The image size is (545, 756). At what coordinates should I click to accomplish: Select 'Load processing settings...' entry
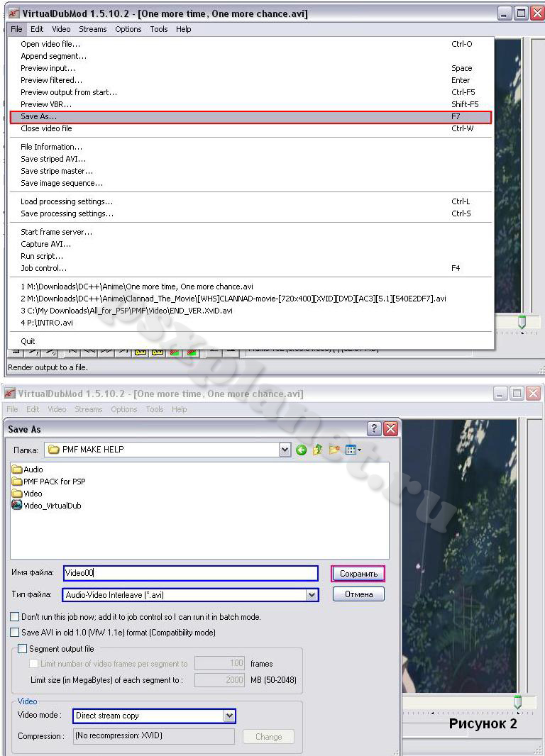[x=251, y=201]
